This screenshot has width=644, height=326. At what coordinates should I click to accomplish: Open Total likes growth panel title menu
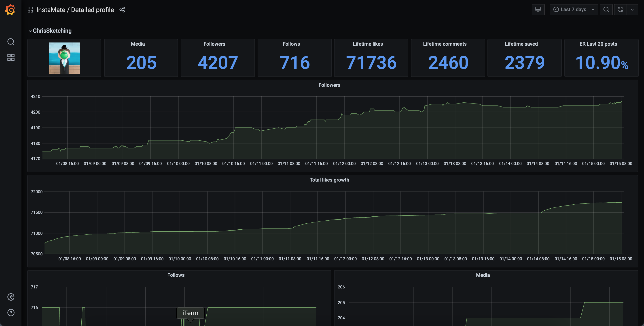[x=329, y=180]
